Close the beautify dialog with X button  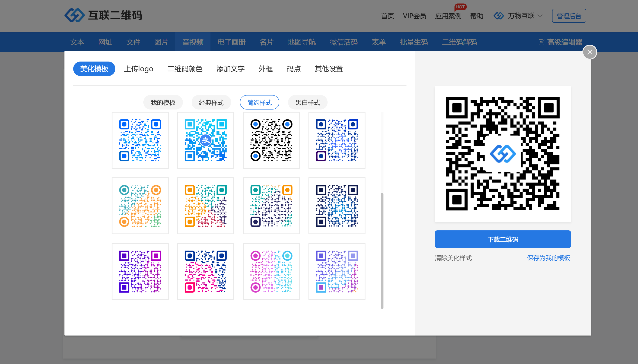click(590, 52)
